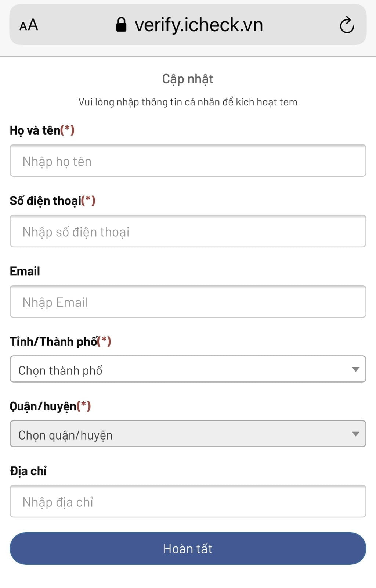This screenshot has width=376, height=588.
Task: Tap the Số điện thoại label
Action: pyautogui.click(x=53, y=201)
